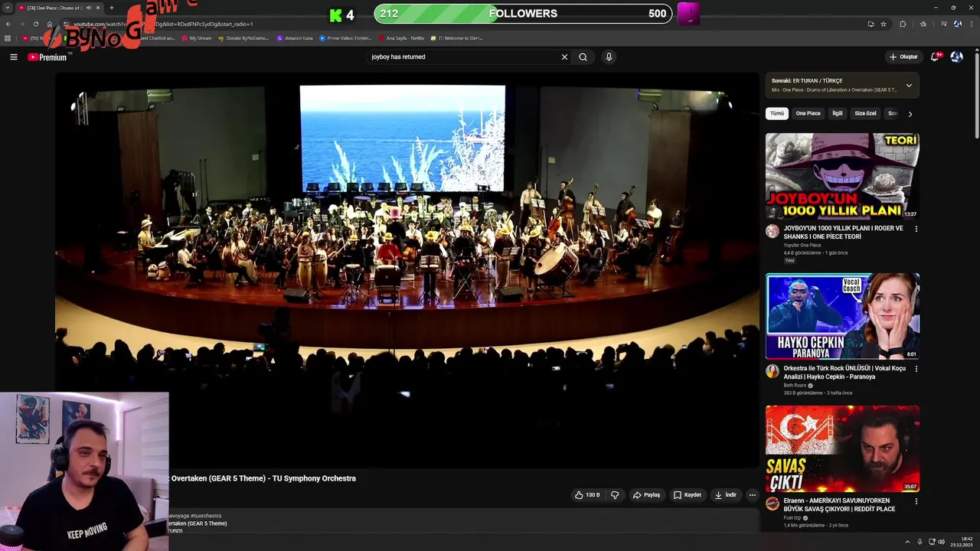Open the SAVAŞ ÇIKTI video thumbnail
The height and width of the screenshot is (551, 980).
tap(842, 448)
